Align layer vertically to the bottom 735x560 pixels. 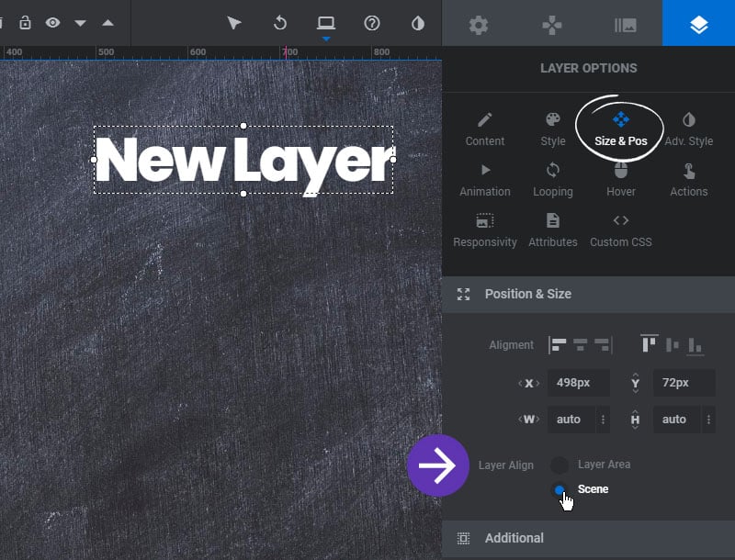695,346
